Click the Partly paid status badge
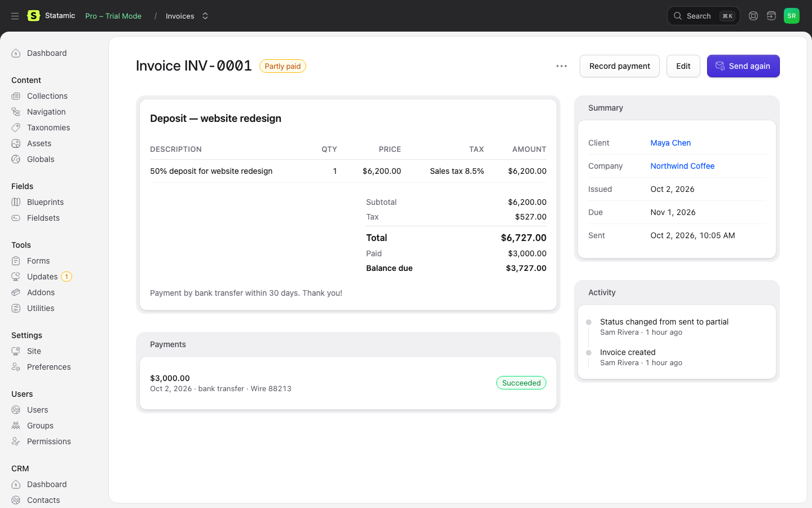812x508 pixels. pos(283,66)
